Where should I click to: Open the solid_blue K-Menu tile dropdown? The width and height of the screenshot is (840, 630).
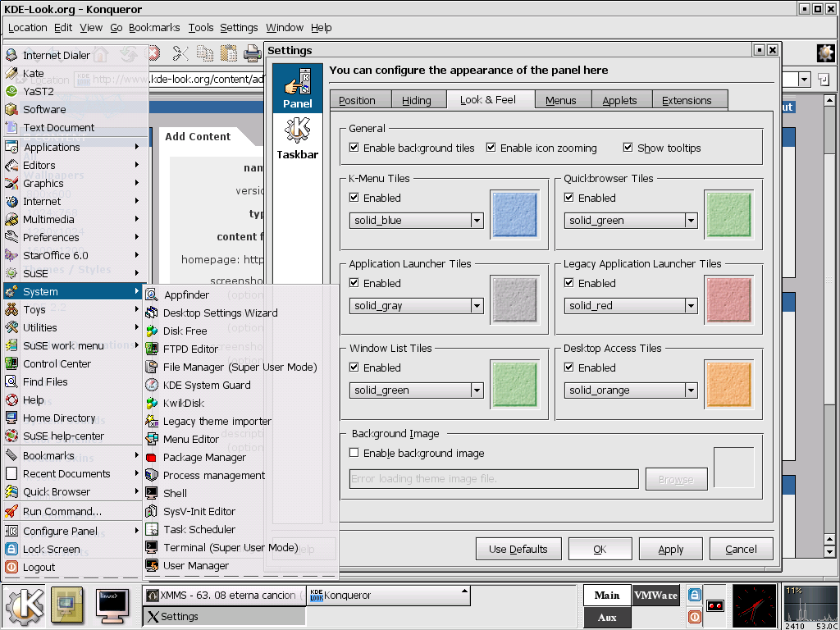[416, 220]
